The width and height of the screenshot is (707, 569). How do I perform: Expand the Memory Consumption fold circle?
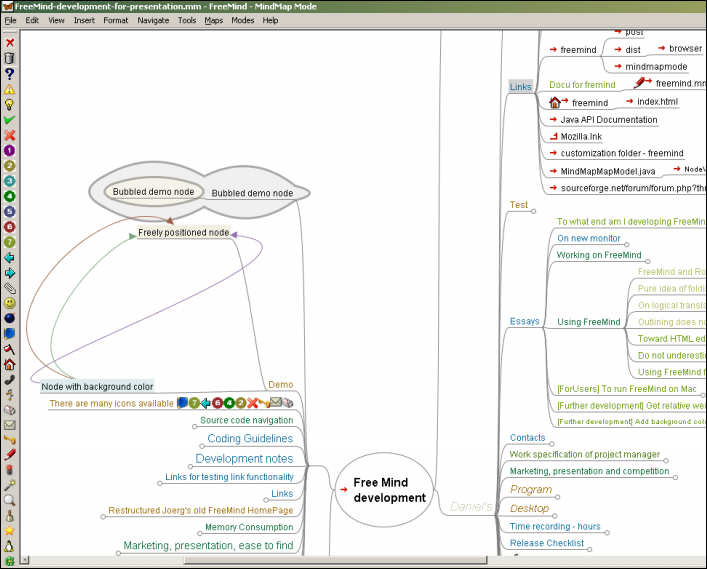click(x=200, y=534)
